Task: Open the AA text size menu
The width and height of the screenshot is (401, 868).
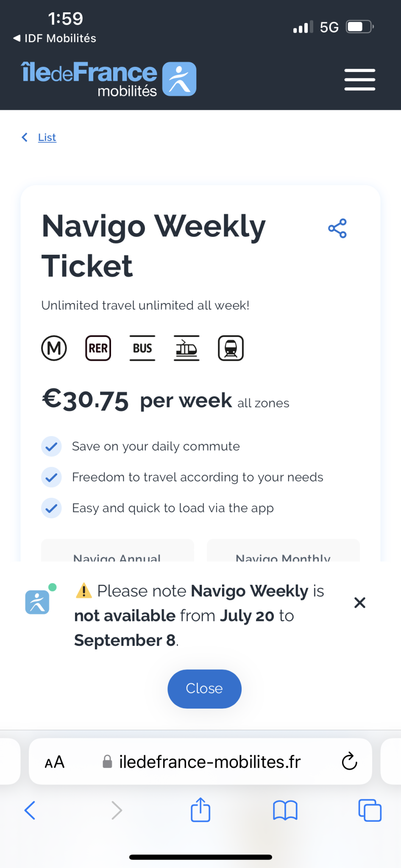Action: [55, 762]
